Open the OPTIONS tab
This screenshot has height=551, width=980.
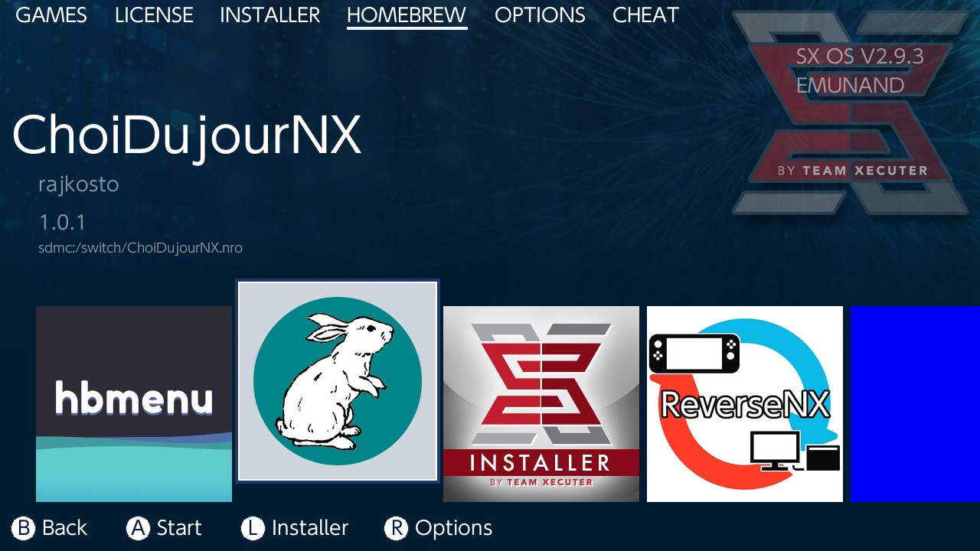(540, 15)
